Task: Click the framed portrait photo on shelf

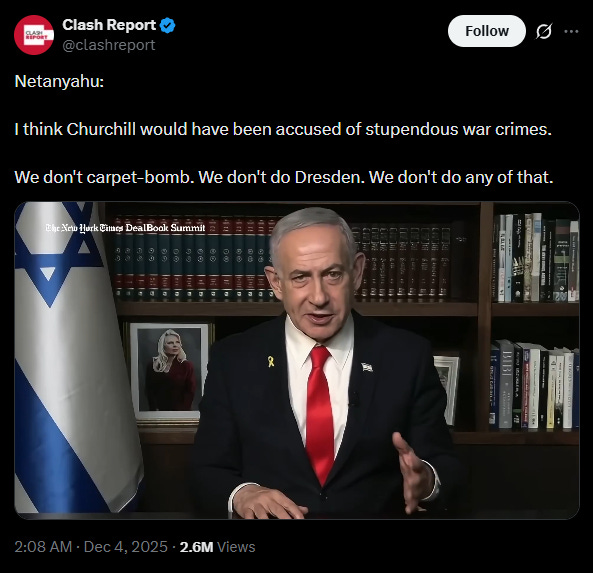Action: coord(169,371)
